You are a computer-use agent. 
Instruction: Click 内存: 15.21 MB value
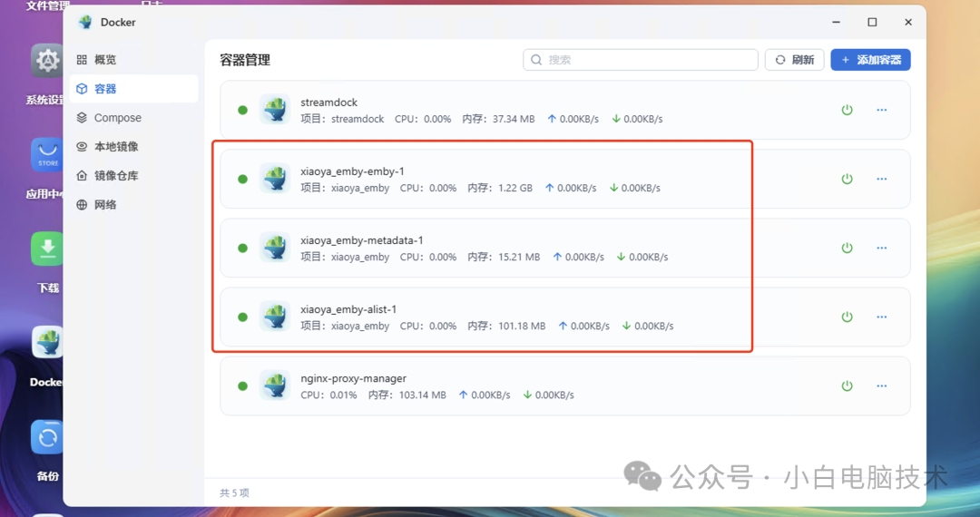(504, 257)
